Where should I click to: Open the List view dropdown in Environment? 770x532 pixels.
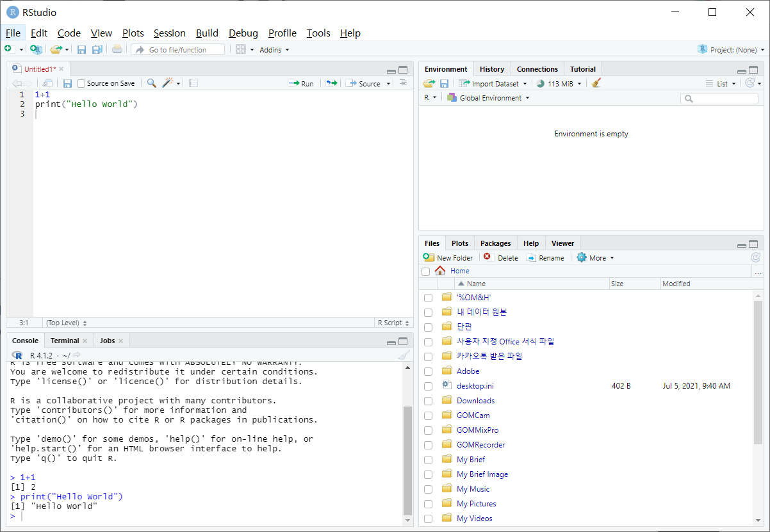coord(720,83)
